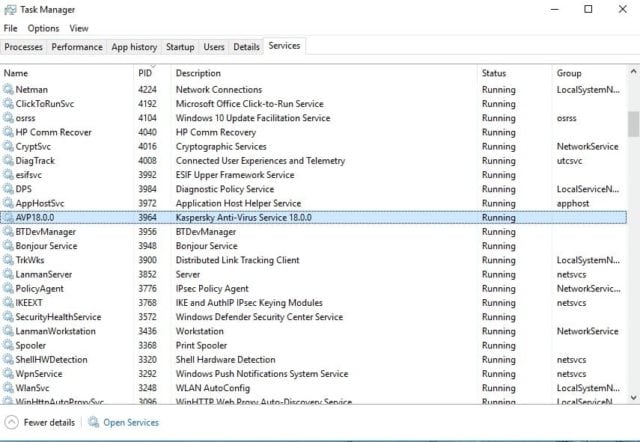Image resolution: width=640 pixels, height=442 pixels.
Task: Sort by the Description column header
Action: (324, 73)
